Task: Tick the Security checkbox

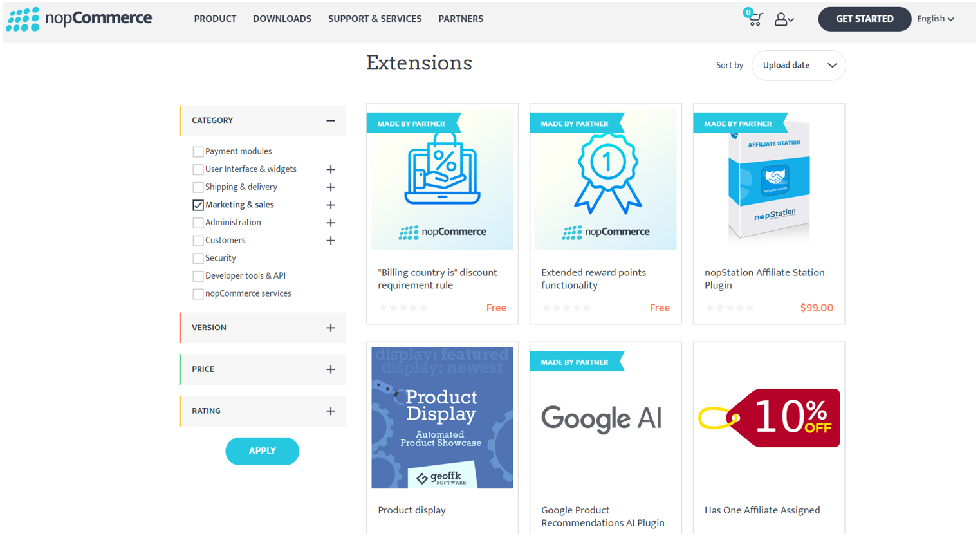Action: pyautogui.click(x=198, y=258)
